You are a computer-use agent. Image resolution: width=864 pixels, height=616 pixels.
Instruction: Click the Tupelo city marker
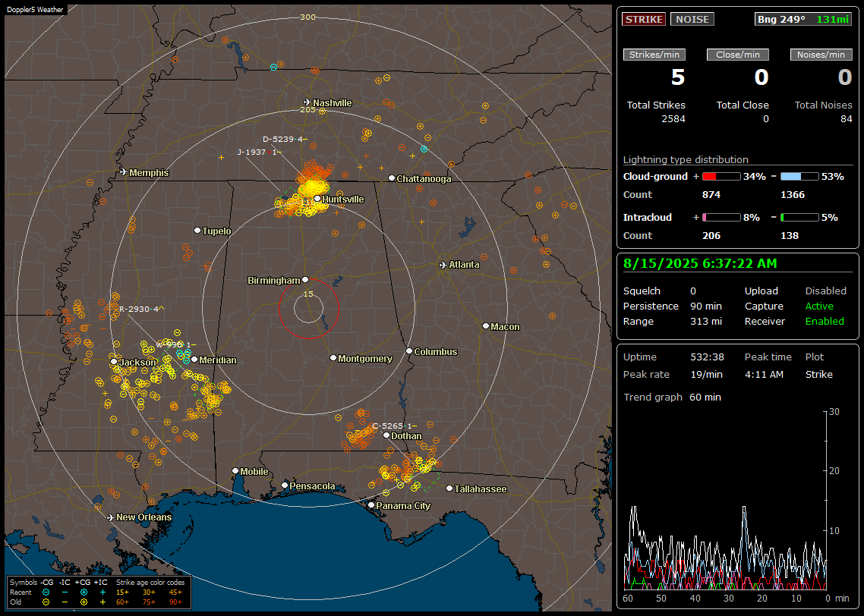[197, 230]
